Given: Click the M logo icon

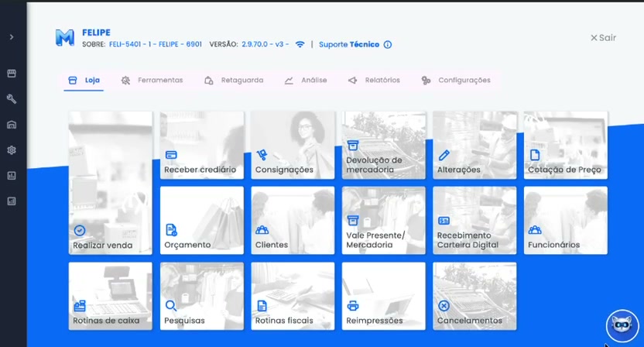Looking at the screenshot, I should (65, 37).
